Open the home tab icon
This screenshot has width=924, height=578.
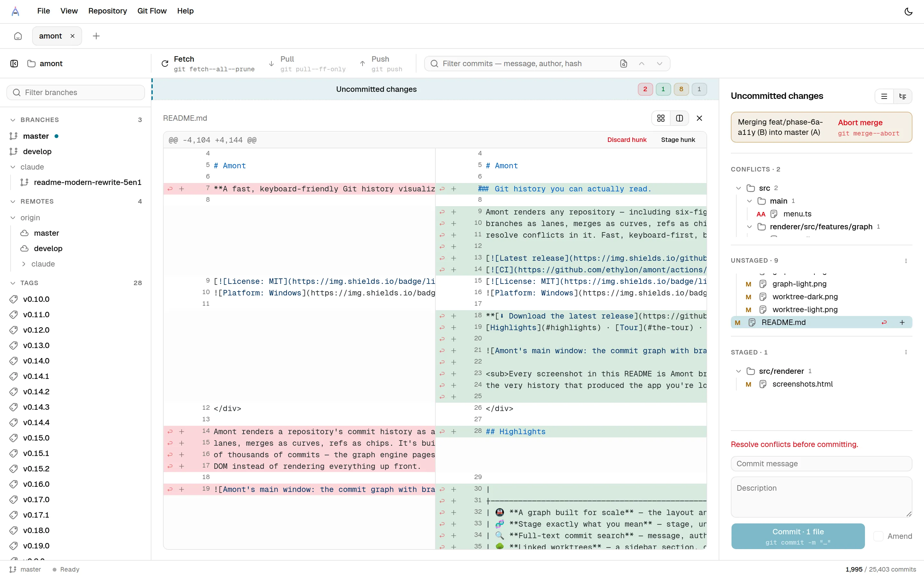pyautogui.click(x=18, y=36)
